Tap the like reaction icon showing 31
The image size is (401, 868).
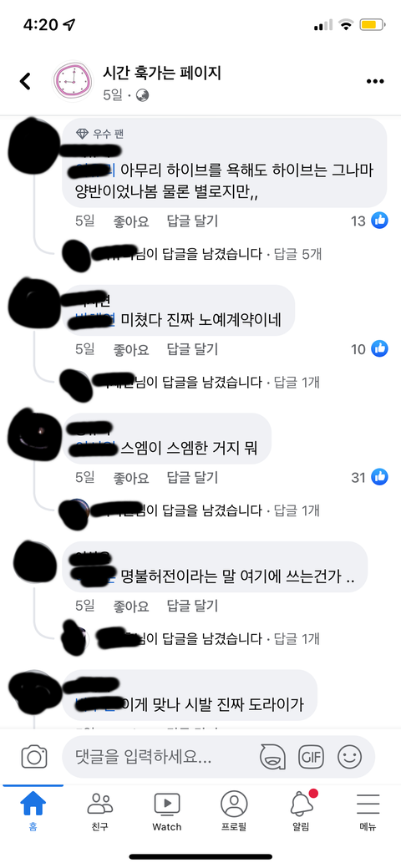(x=379, y=477)
